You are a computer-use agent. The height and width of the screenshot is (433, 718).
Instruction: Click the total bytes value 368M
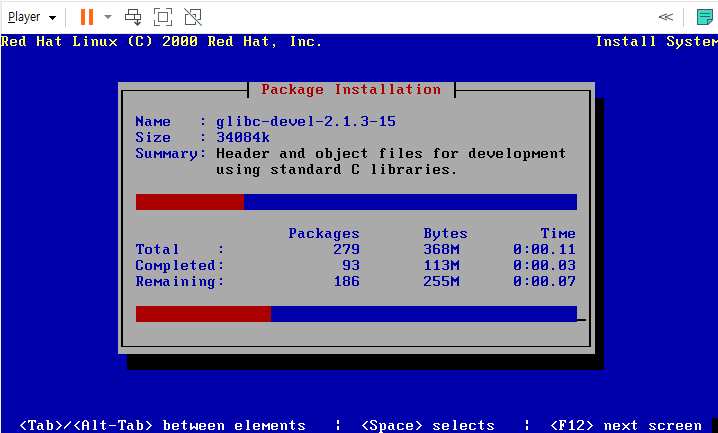pos(441,249)
